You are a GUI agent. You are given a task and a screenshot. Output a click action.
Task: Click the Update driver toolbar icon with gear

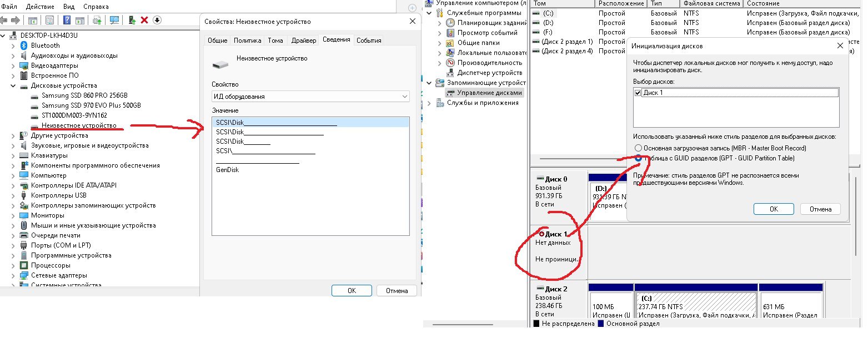(97, 20)
